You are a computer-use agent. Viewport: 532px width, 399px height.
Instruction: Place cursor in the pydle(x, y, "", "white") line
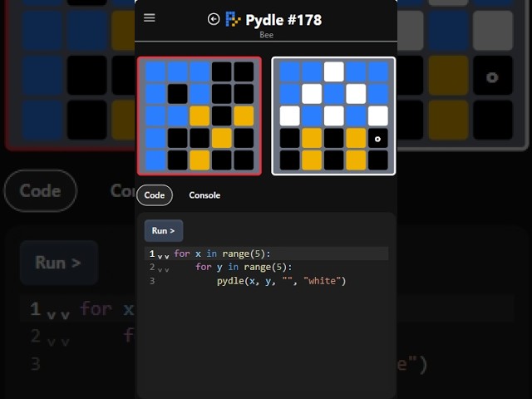tap(281, 281)
